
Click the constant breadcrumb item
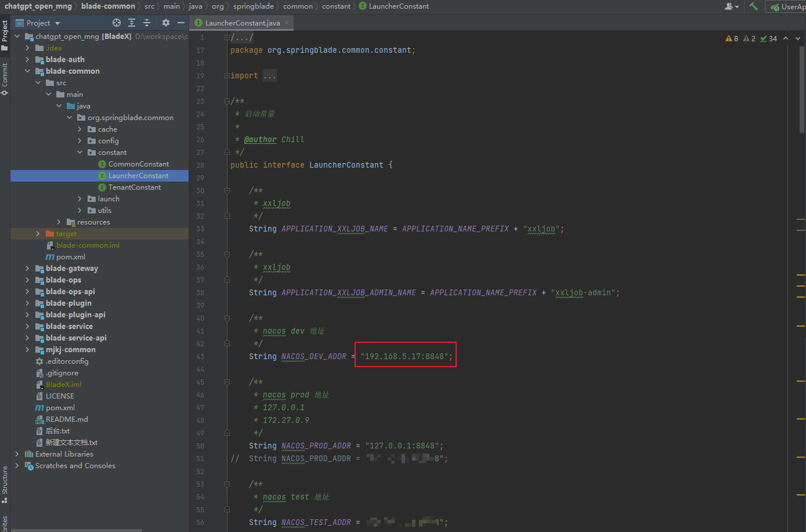click(x=336, y=6)
